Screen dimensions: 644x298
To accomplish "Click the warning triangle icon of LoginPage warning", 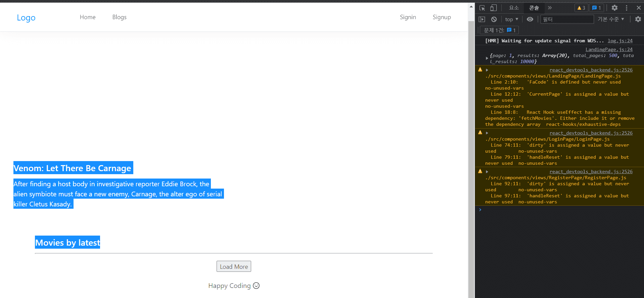I will coord(480,133).
